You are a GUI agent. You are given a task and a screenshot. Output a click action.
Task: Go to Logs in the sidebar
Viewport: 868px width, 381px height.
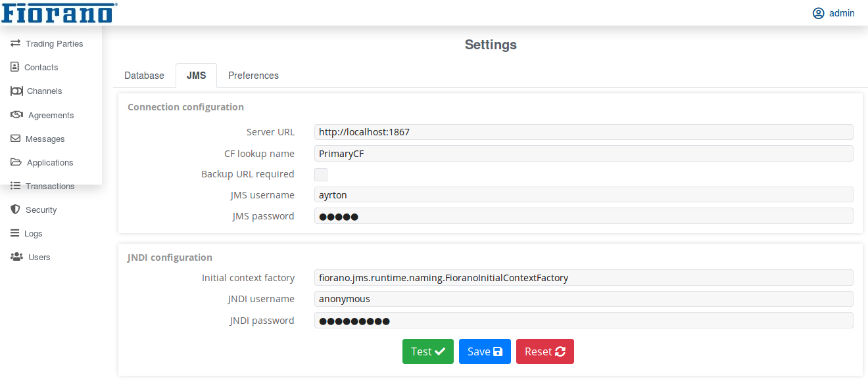point(33,233)
